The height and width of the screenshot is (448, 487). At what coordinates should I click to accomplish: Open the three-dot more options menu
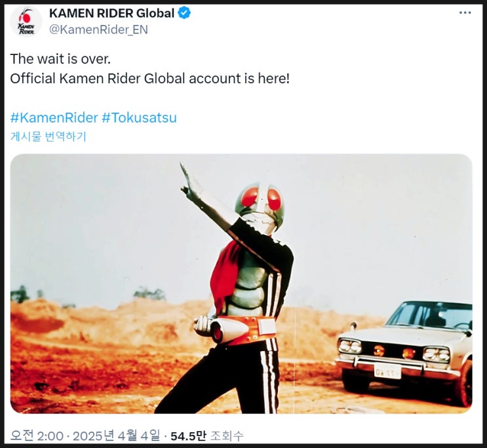(x=465, y=12)
